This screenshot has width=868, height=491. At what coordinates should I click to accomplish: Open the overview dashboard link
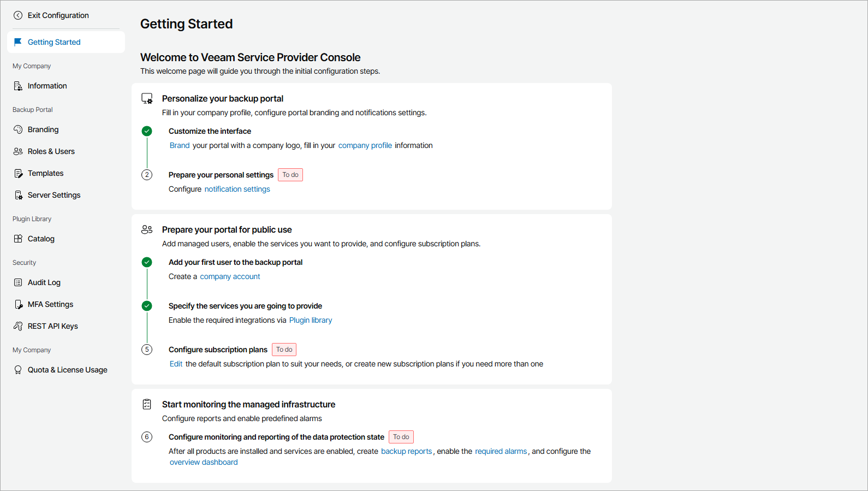204,462
